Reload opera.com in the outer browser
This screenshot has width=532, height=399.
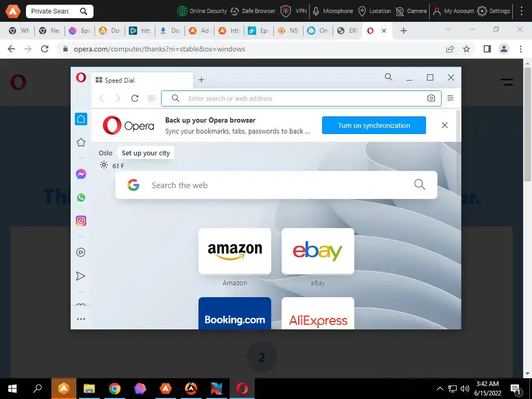[x=45, y=49]
